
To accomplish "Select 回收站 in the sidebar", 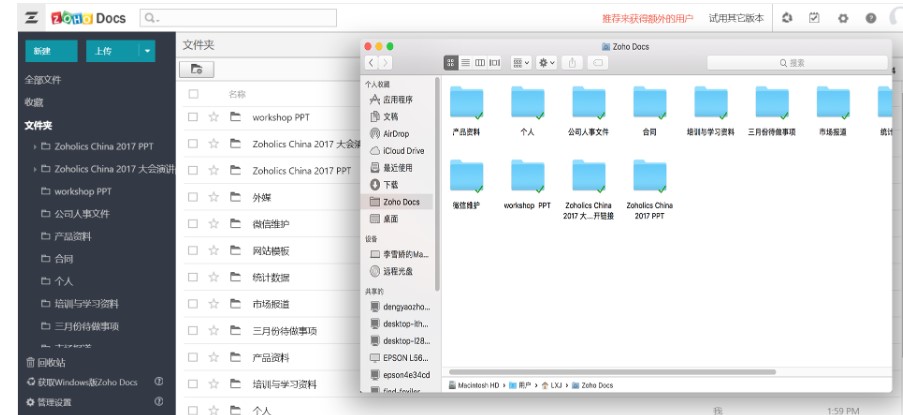I will (45, 362).
